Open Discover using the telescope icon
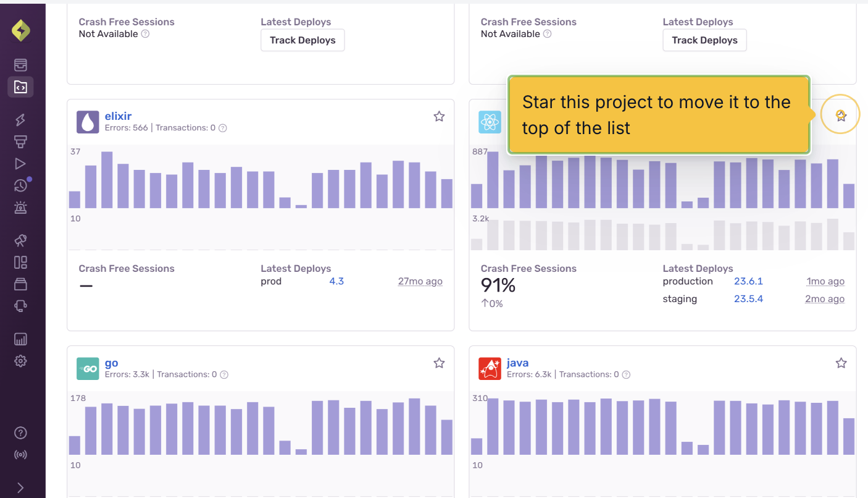This screenshot has height=498, width=868. pos(20,240)
